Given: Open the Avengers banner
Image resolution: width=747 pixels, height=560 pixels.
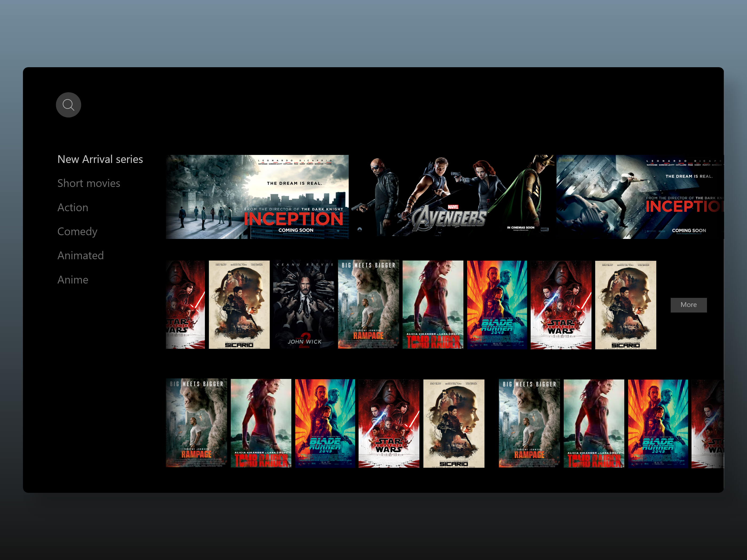Looking at the screenshot, I should [452, 197].
